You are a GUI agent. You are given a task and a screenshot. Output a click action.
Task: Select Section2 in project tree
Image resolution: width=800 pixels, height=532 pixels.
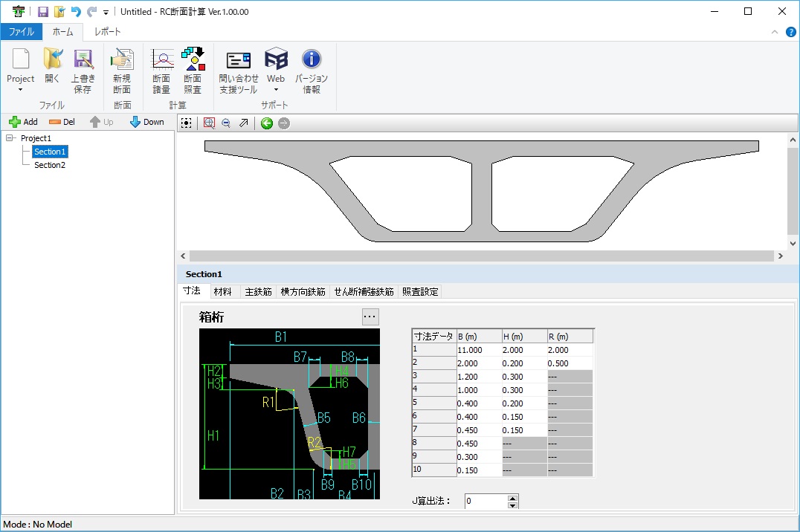click(50, 165)
